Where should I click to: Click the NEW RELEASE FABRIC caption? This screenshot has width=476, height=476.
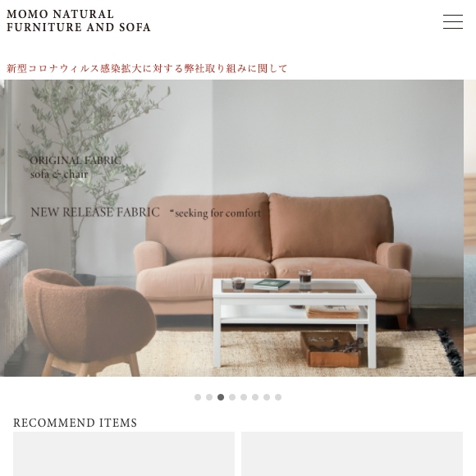click(95, 212)
